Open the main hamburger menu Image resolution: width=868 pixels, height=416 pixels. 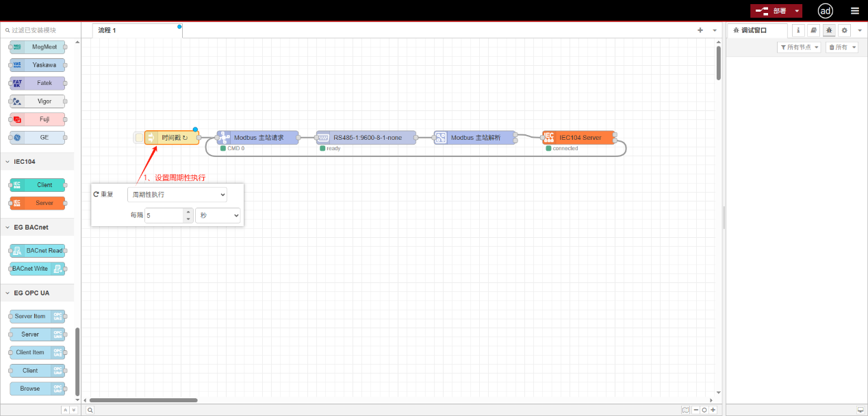click(x=854, y=11)
